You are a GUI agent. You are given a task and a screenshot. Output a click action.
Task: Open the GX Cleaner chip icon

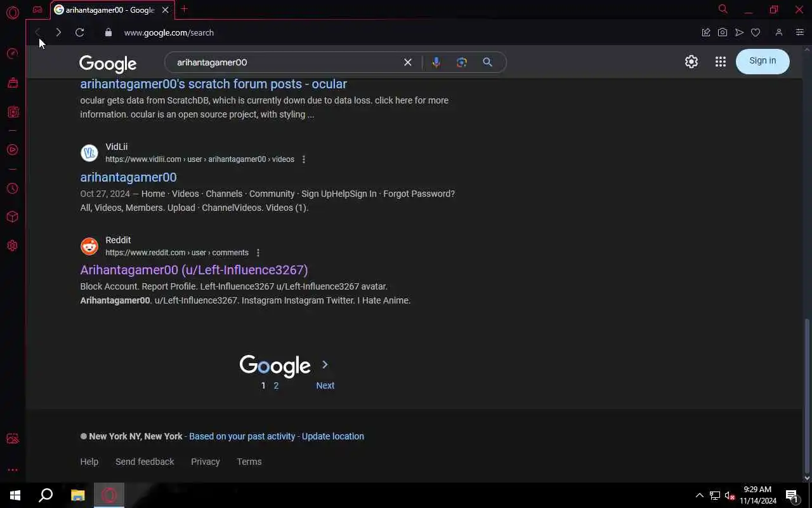pyautogui.click(x=12, y=112)
